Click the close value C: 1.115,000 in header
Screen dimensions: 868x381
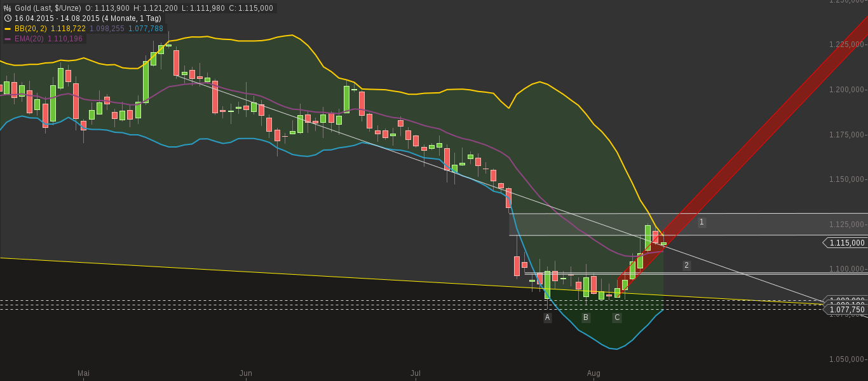[251, 8]
